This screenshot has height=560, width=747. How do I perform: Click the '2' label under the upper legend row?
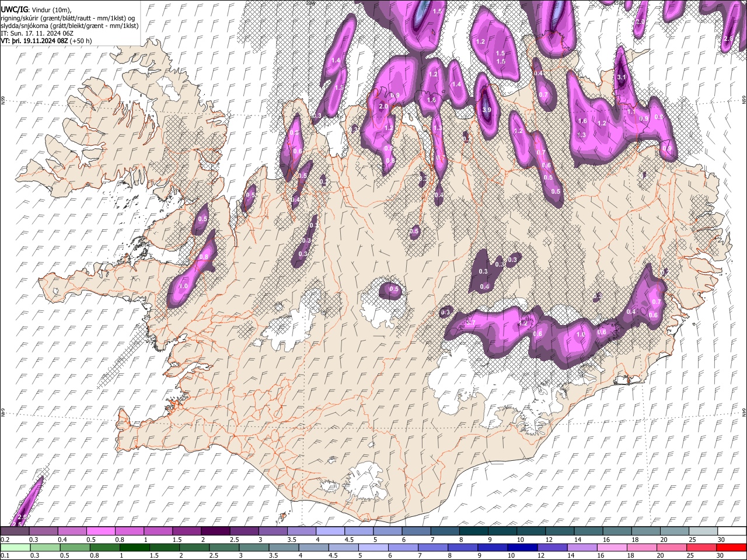203,540
